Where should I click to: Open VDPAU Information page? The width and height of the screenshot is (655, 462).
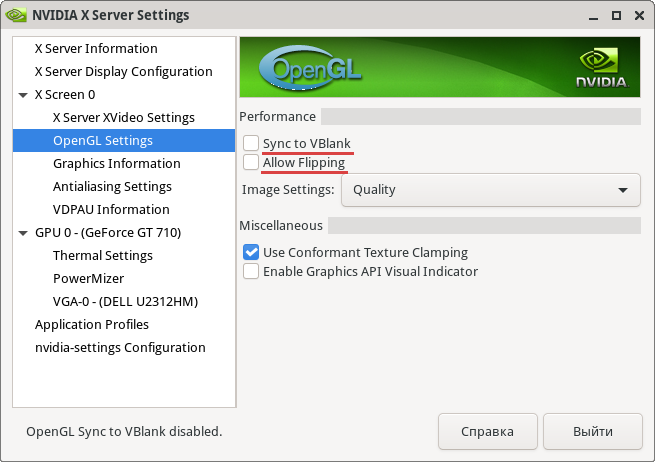[x=111, y=209]
